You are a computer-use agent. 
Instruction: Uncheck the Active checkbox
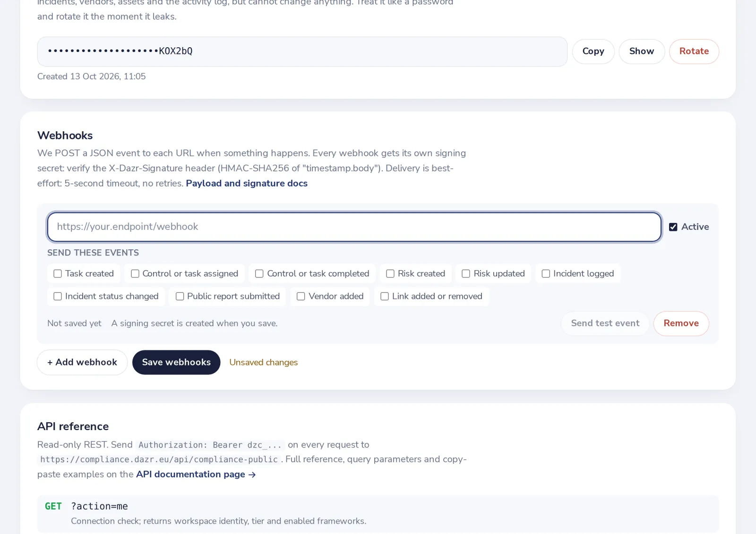[x=673, y=227]
